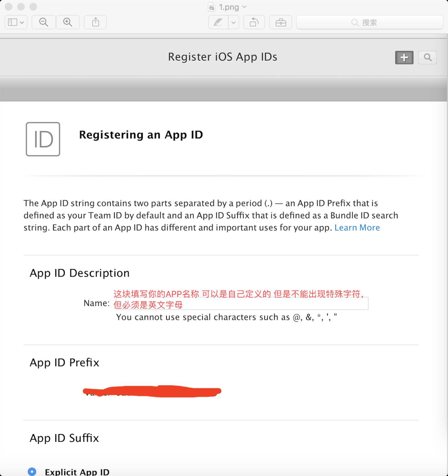
Task: Open the 1.png title dropdown chevron
Action: pos(245,7)
